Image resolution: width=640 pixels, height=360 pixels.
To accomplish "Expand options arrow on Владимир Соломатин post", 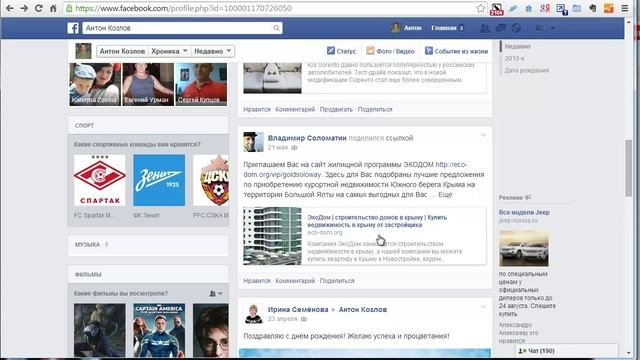I will [483, 135].
